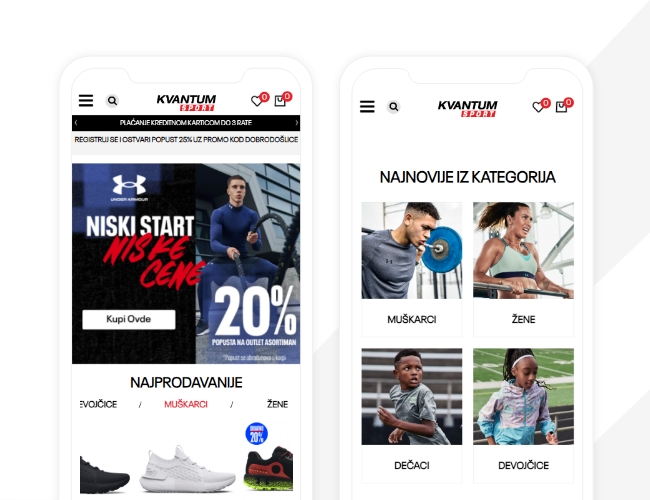Open wishlist heart on right phone
This screenshot has width=650, height=500.
pyautogui.click(x=538, y=107)
